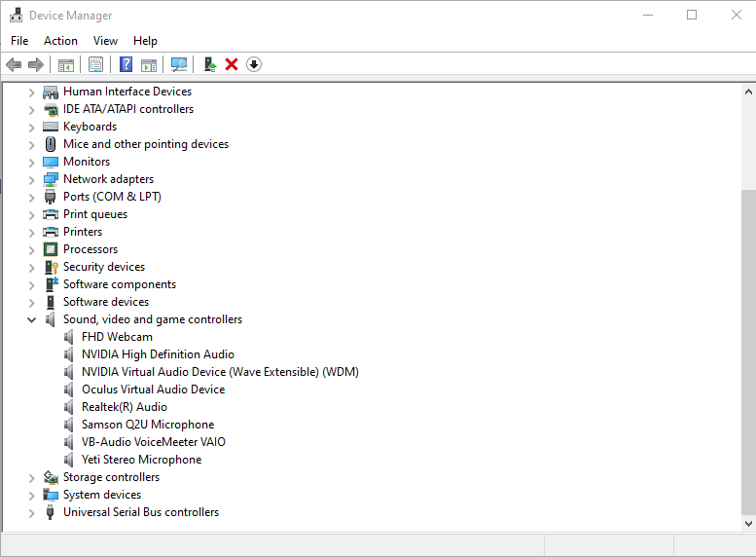
Task: Select the FHD Webcam text label
Action: point(117,337)
